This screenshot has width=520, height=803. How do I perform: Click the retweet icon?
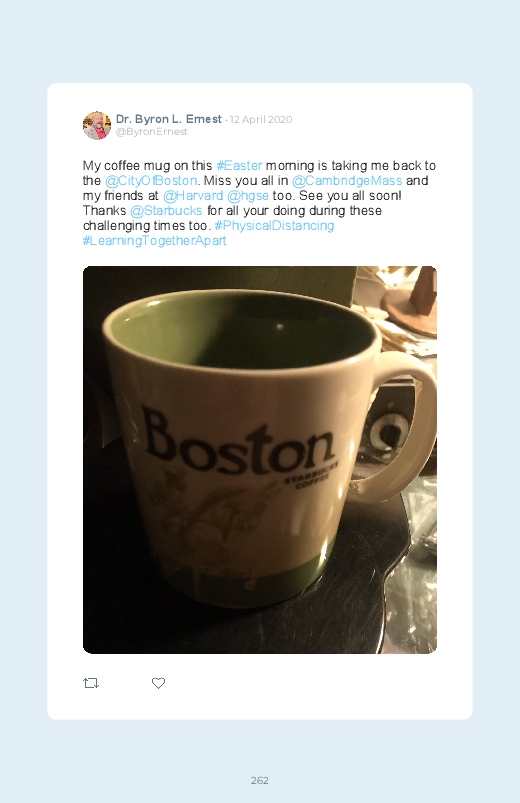[x=91, y=683]
